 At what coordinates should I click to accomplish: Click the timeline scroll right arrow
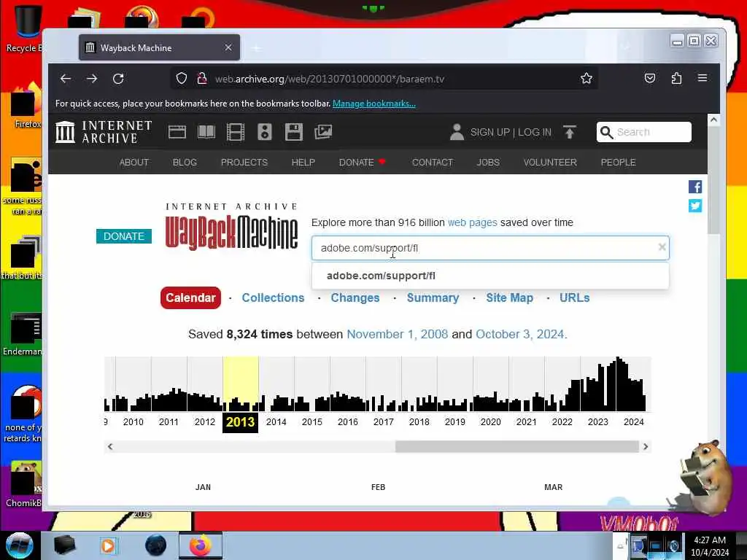[646, 447]
